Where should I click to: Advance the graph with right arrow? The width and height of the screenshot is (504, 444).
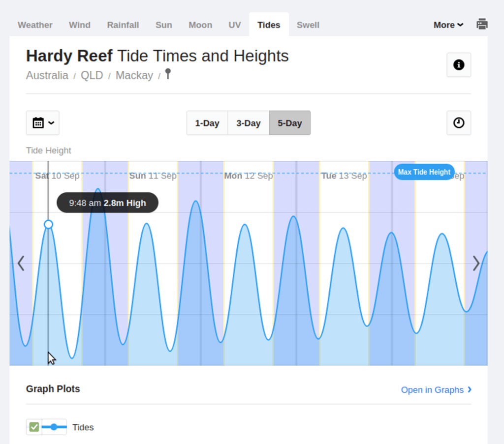click(x=476, y=264)
